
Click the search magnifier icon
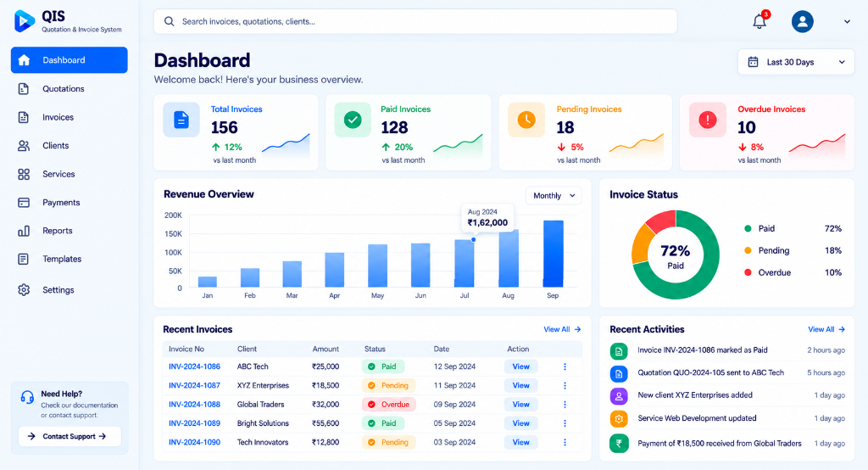tap(170, 21)
